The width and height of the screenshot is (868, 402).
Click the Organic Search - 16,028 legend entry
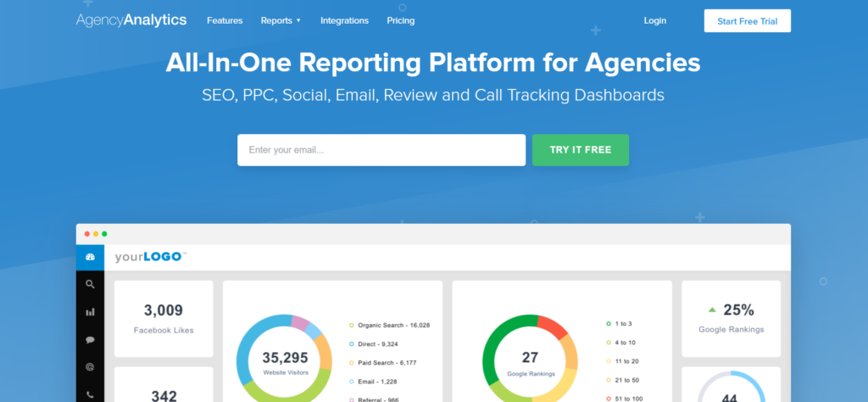390,325
